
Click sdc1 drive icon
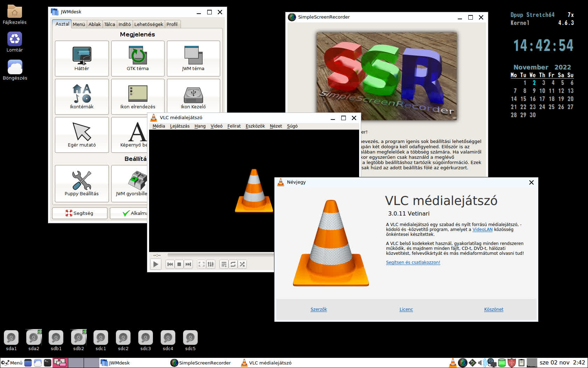[x=101, y=340]
